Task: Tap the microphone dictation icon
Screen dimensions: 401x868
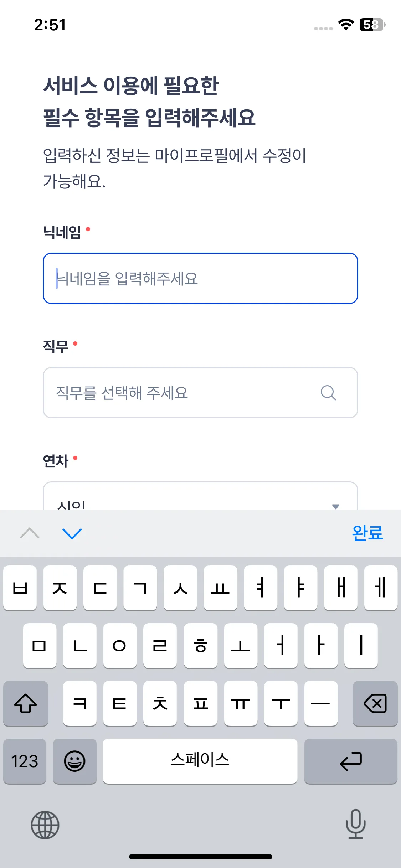Action: click(x=355, y=824)
